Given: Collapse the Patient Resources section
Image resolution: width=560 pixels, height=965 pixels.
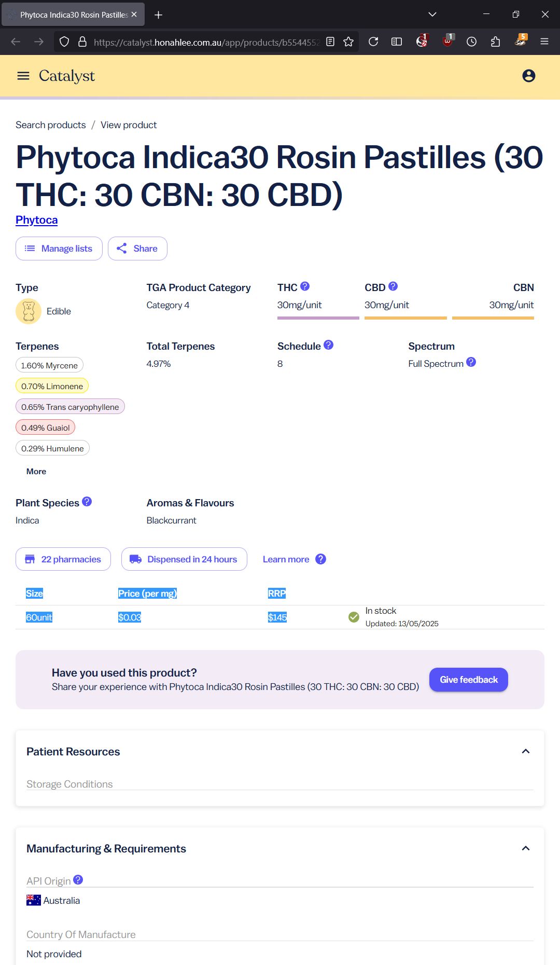Looking at the screenshot, I should tap(526, 751).
